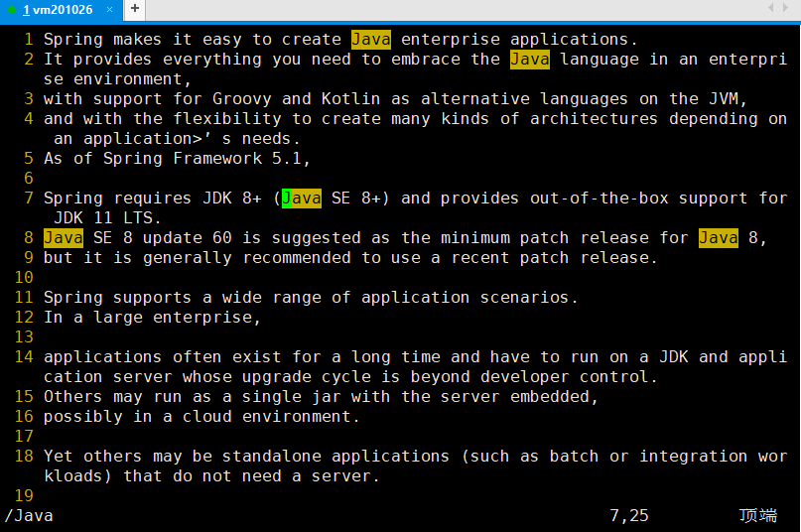Click the word 'suggested' on line 8
Viewport: 801px width, 532px height.
pyautogui.click(x=317, y=238)
